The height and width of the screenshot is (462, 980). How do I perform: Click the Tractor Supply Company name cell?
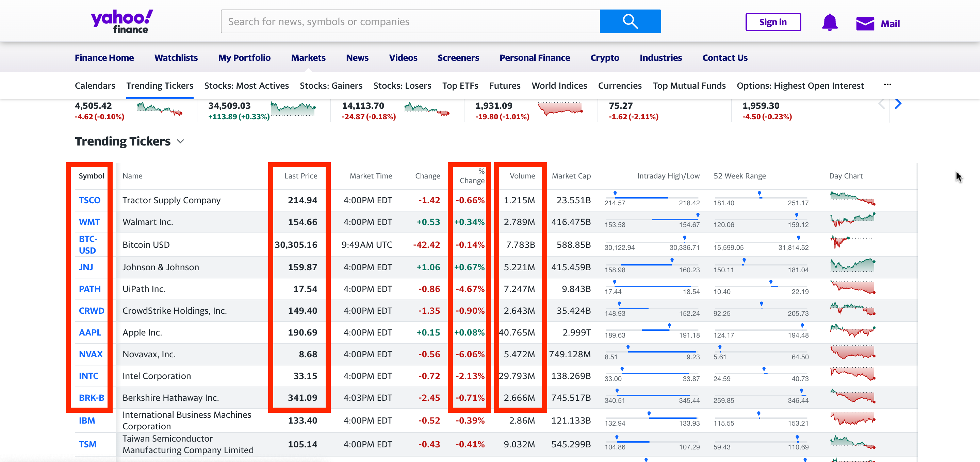[x=171, y=200]
